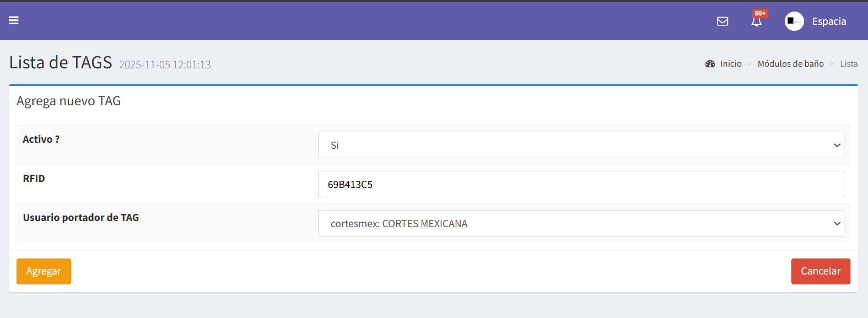868x318 pixels.
Task: Click the red 50+ notification badge
Action: pos(760,13)
